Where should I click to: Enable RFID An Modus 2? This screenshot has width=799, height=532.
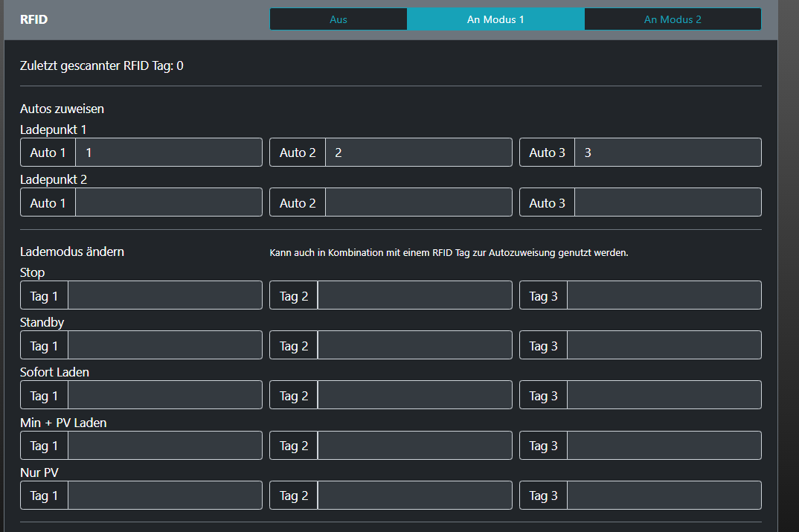pos(673,19)
